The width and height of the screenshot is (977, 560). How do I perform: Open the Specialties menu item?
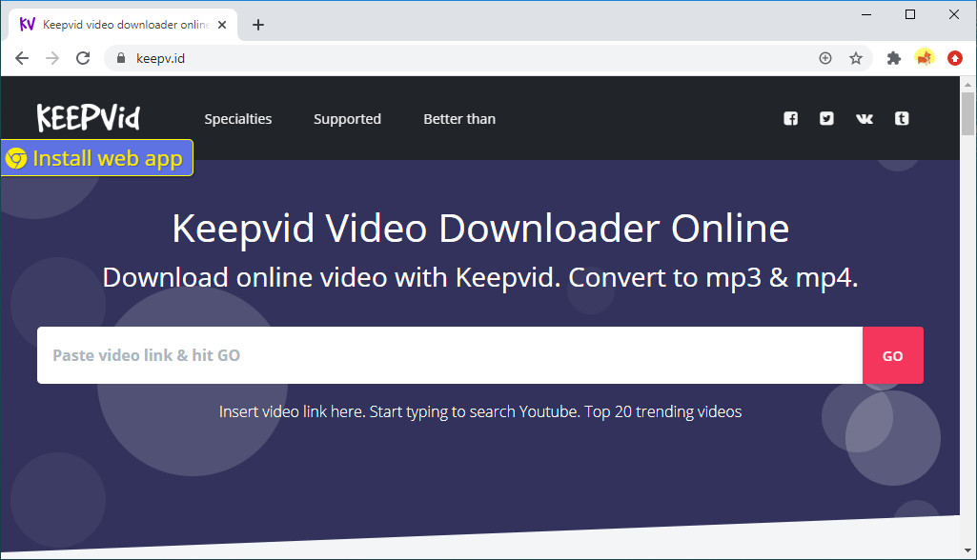[238, 119]
